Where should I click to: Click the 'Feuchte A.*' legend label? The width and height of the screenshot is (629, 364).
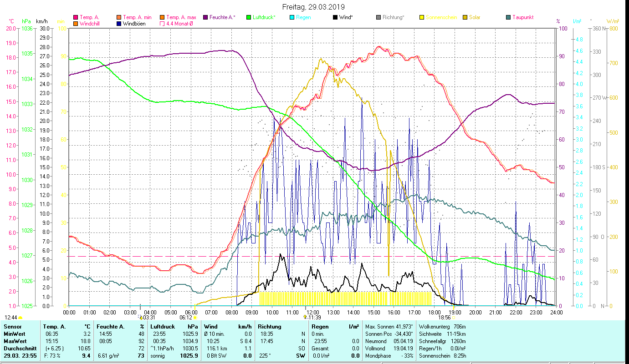pos(222,17)
